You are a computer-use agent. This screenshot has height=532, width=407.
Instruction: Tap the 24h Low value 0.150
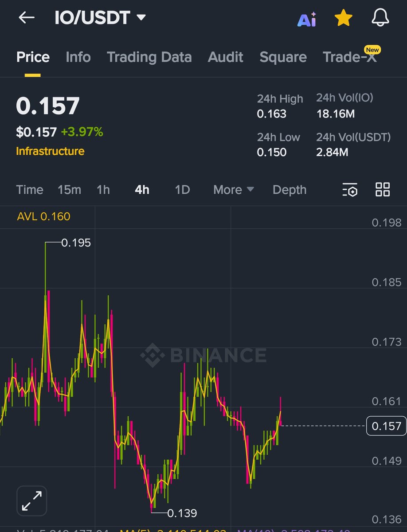[272, 152]
